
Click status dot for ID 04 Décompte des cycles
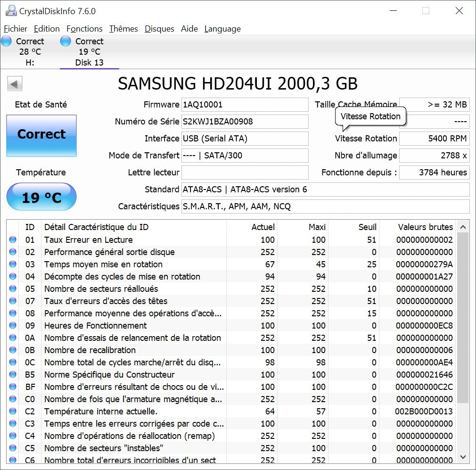pos(13,276)
